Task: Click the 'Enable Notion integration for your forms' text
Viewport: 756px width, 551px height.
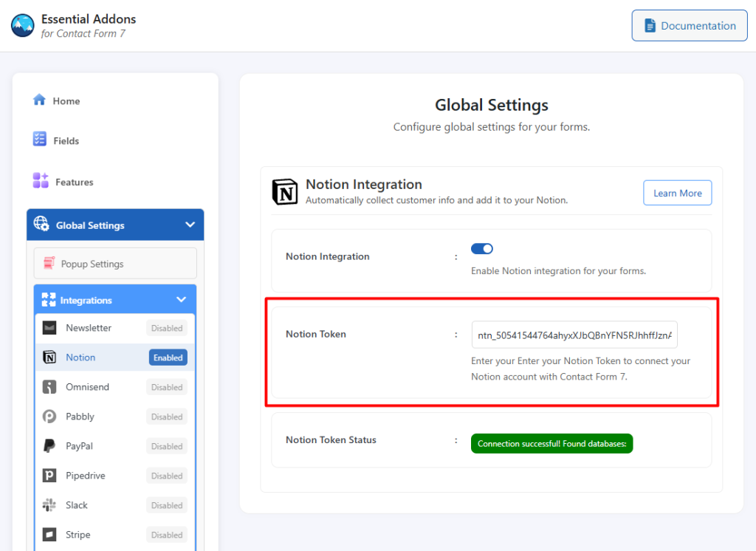Action: (558, 270)
